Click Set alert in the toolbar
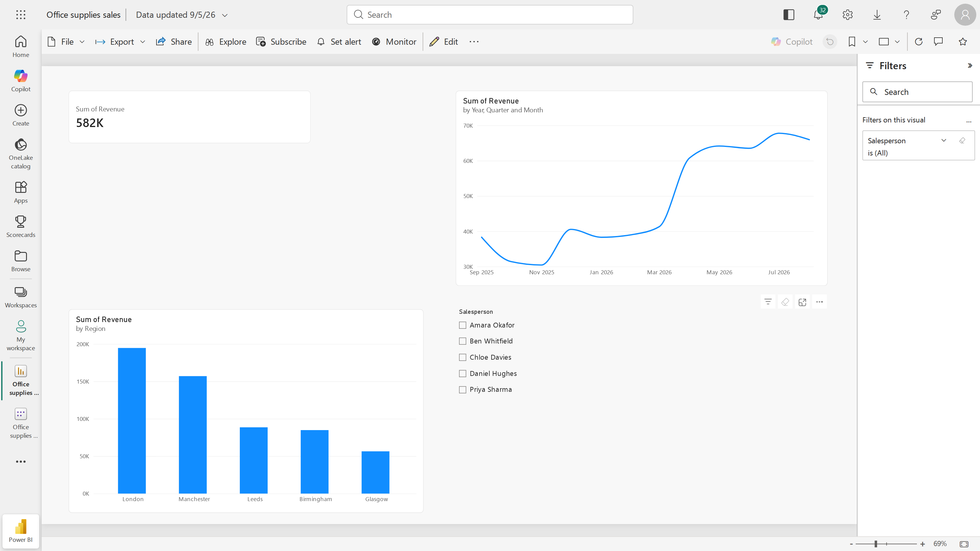 339,42
